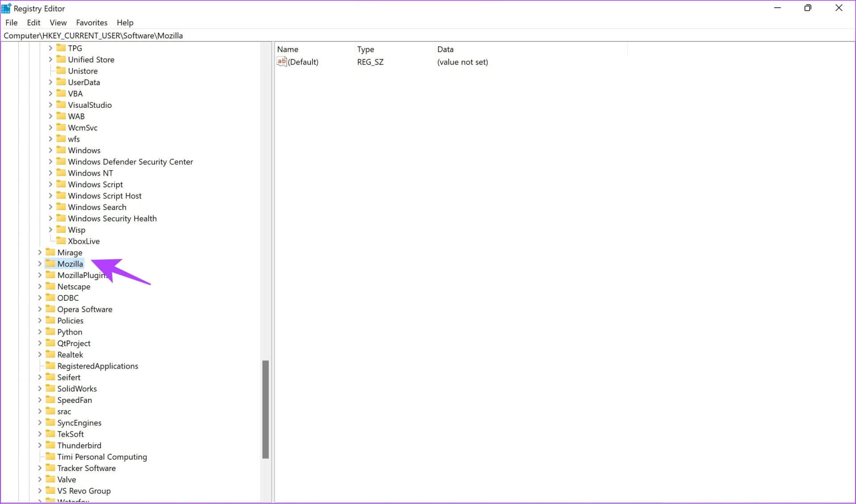Click the Windows Search folder icon
This screenshot has width=856, height=504.
61,207
